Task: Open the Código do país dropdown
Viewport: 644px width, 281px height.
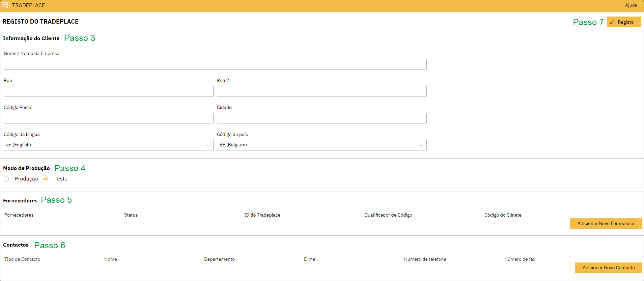Action: tap(322, 145)
